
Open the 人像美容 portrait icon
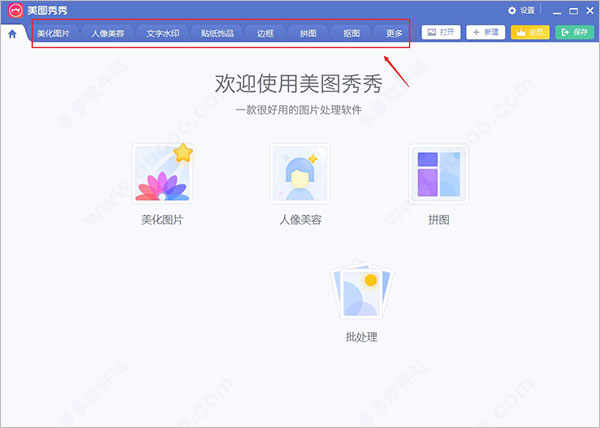pyautogui.click(x=299, y=174)
